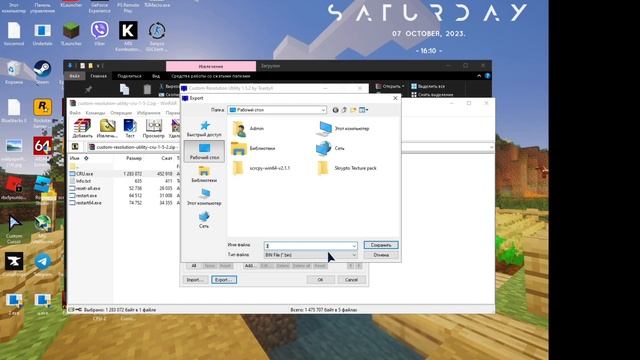
Task: Click the file name input field
Action: click(307, 246)
